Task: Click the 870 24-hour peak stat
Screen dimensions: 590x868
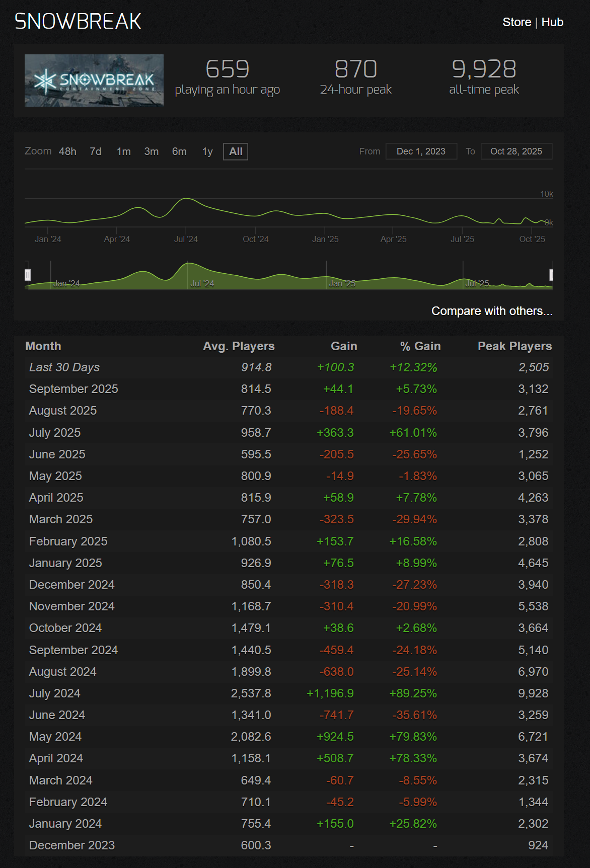Action: coord(356,78)
